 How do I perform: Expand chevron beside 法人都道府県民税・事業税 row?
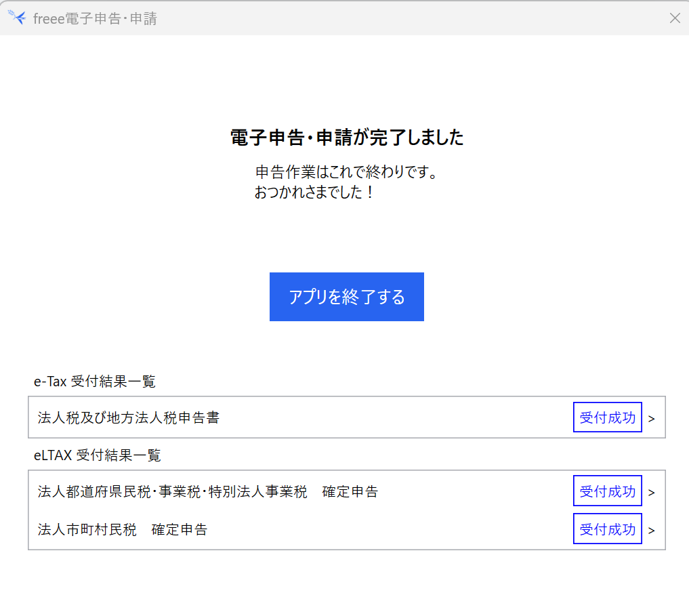click(x=652, y=493)
